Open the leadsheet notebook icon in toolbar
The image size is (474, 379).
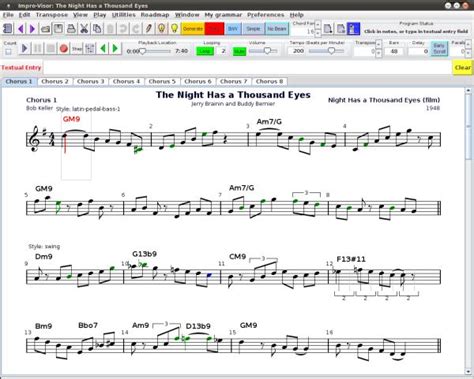pos(8,29)
